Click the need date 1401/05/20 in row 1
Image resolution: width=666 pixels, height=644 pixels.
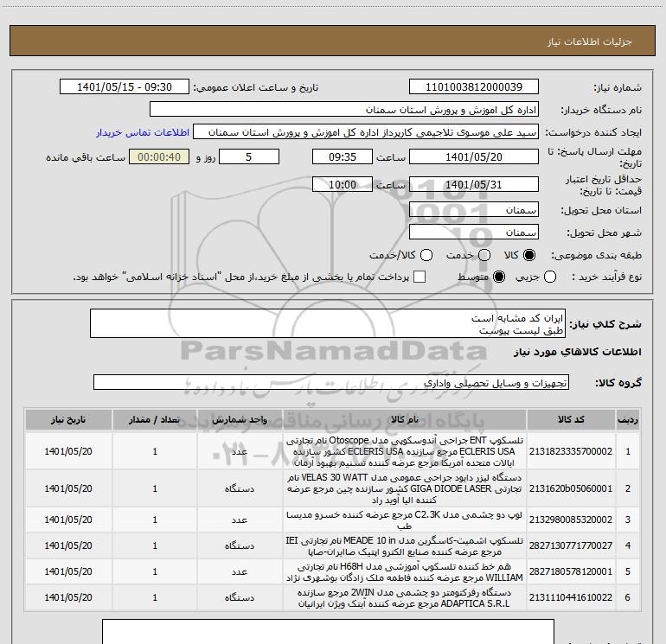tap(68, 451)
